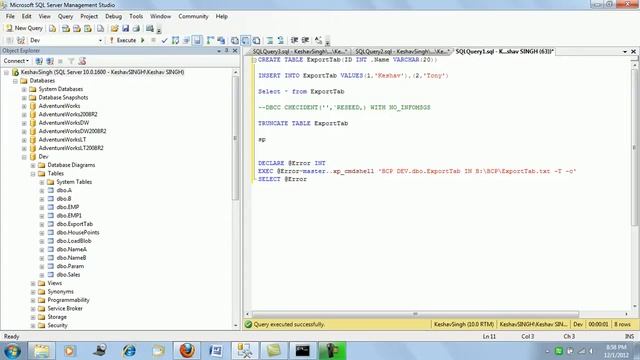Click the Object Explorer vertical scrollbar
Viewport: 640px width, 360px height.
pyautogui.click(x=236, y=138)
